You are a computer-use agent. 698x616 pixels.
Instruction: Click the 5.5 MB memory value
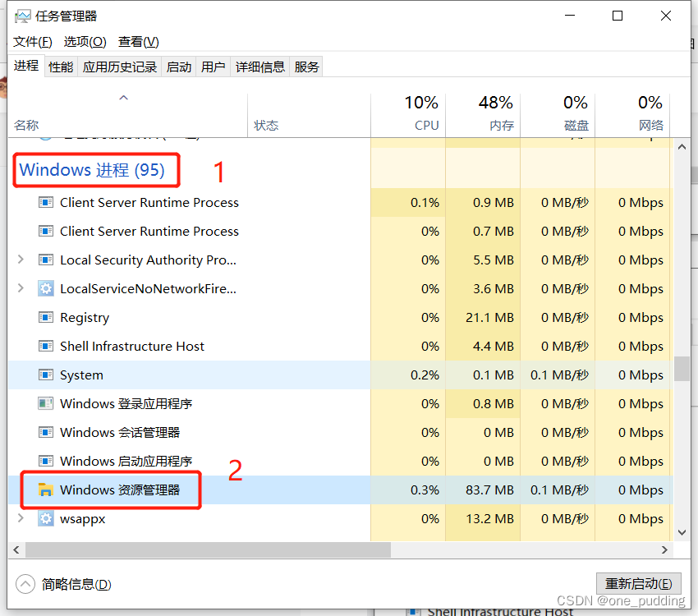[x=494, y=260]
